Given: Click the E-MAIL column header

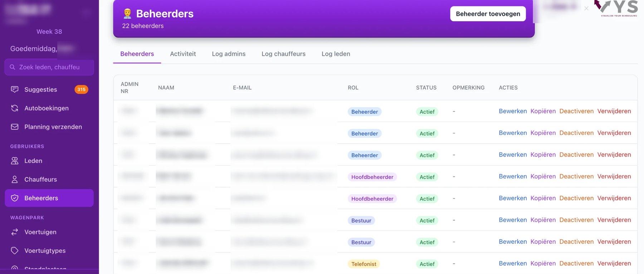Looking at the screenshot, I should (x=242, y=88).
